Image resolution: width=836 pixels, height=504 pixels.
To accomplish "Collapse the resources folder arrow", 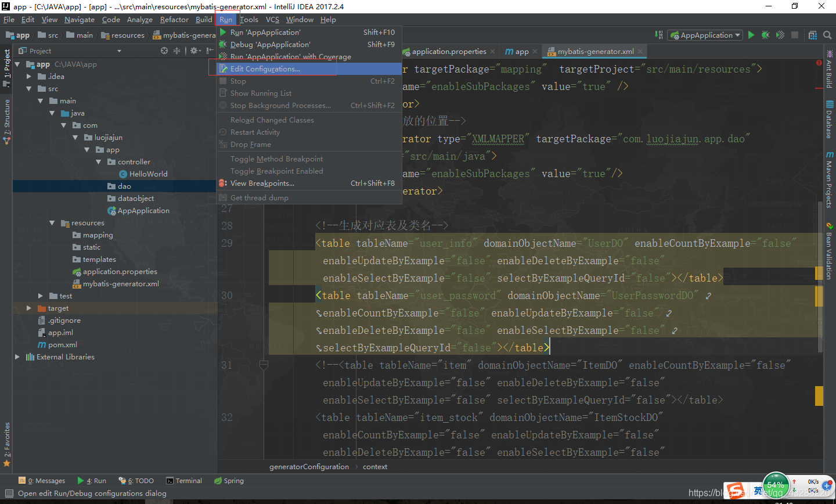I will 52,223.
